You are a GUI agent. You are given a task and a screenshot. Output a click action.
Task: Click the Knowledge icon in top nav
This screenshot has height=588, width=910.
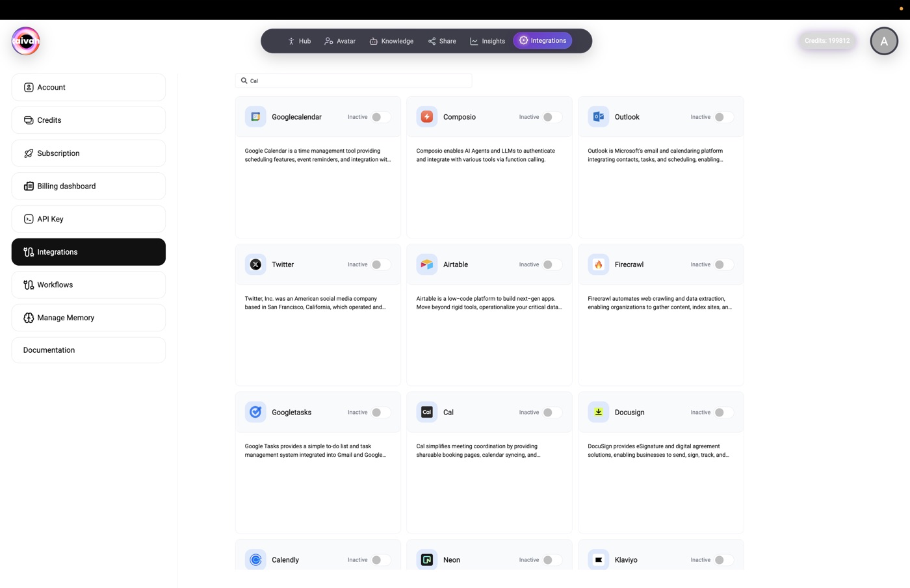(x=374, y=41)
